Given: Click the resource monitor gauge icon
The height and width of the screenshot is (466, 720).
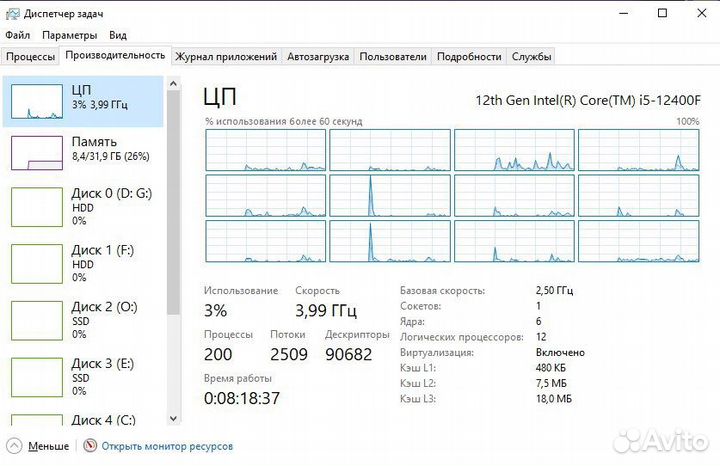Looking at the screenshot, I should [90, 445].
